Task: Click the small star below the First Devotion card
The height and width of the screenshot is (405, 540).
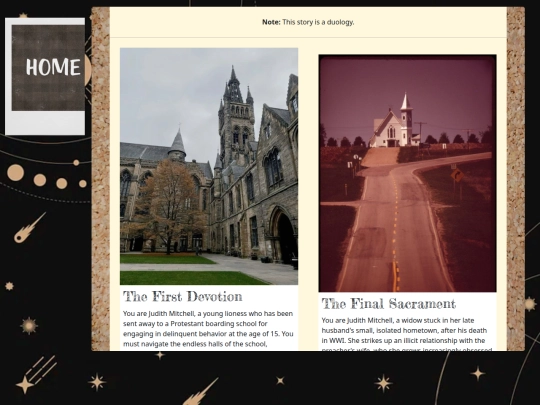Action: click(159, 355)
